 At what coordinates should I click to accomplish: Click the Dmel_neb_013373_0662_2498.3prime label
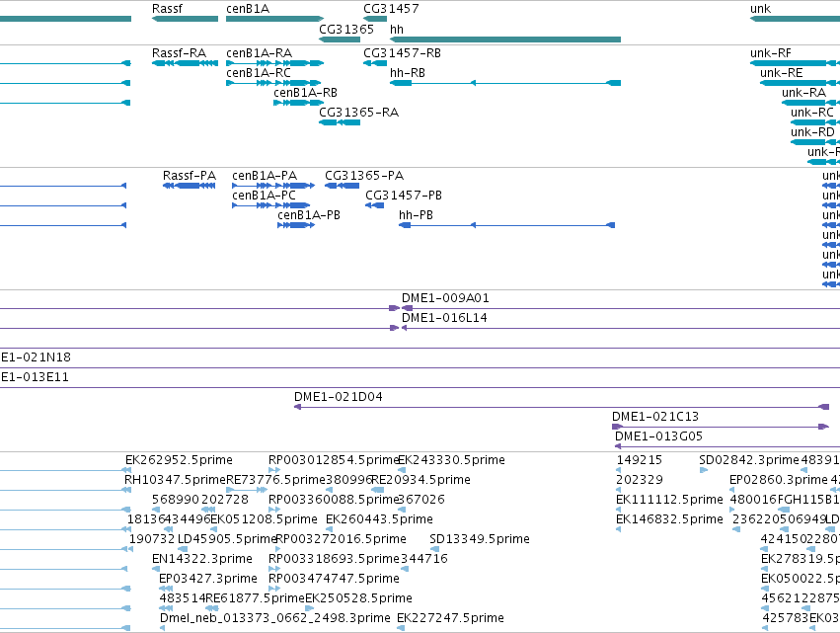tap(274, 619)
